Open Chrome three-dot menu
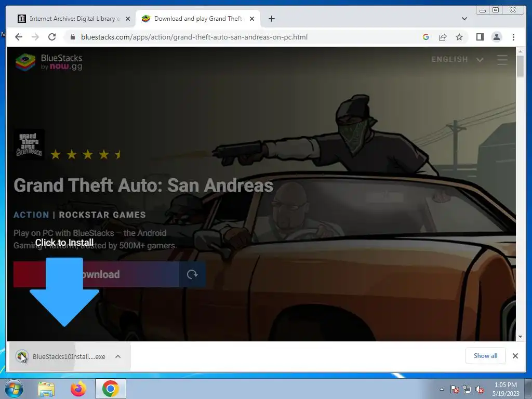The image size is (532, 399). pos(513,37)
